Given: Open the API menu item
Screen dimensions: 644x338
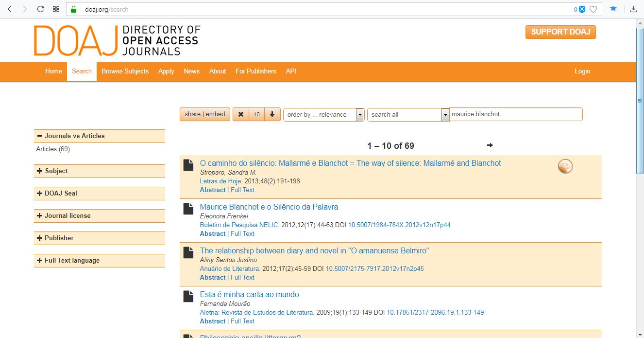Looking at the screenshot, I should click(291, 71).
